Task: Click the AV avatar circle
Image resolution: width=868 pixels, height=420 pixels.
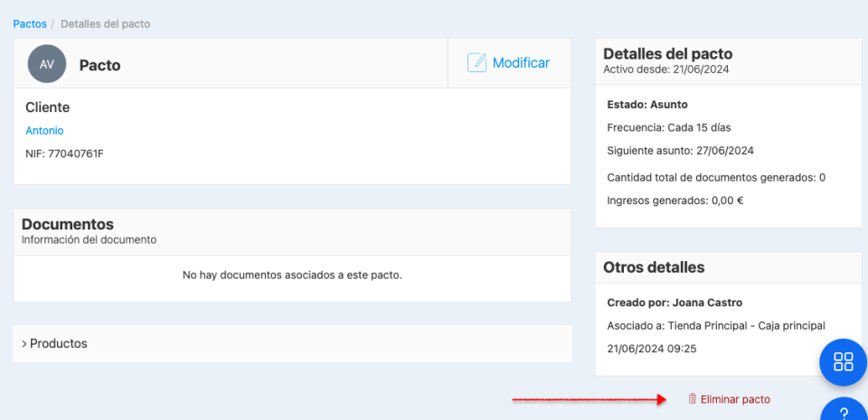Action: 47,64
